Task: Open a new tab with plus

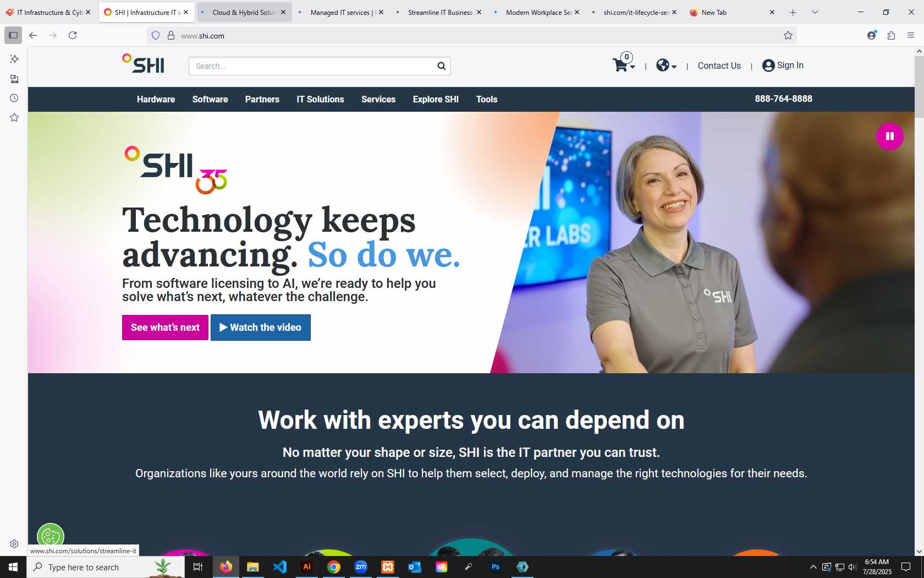Action: click(793, 12)
